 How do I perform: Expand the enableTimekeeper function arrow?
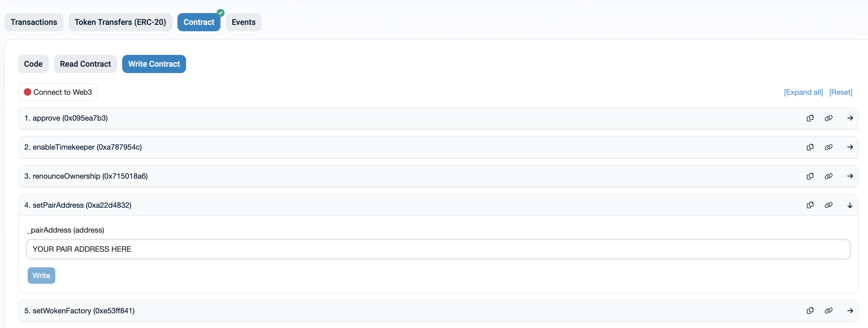(850, 147)
